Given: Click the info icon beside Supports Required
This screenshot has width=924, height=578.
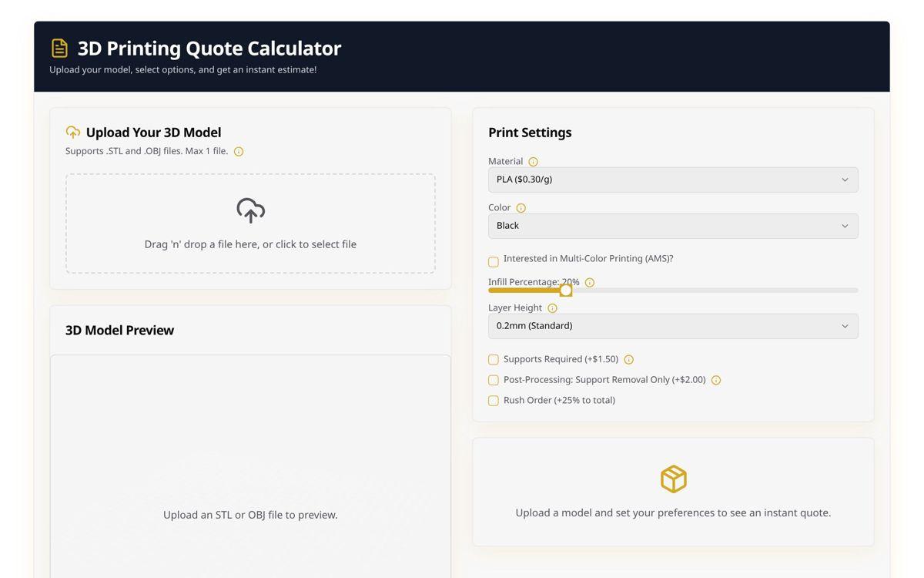Looking at the screenshot, I should point(628,360).
